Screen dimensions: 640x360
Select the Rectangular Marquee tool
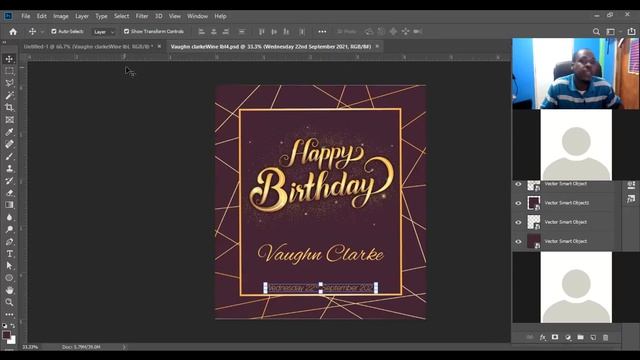coord(9,71)
